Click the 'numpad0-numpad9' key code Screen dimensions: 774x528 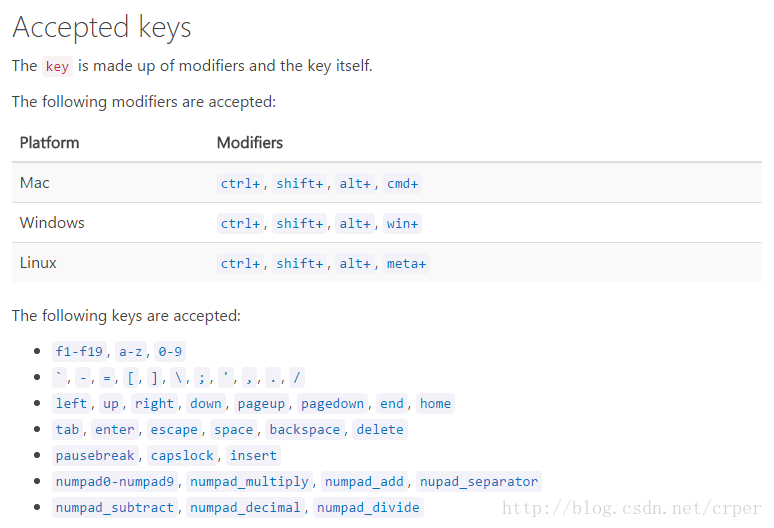pos(115,482)
